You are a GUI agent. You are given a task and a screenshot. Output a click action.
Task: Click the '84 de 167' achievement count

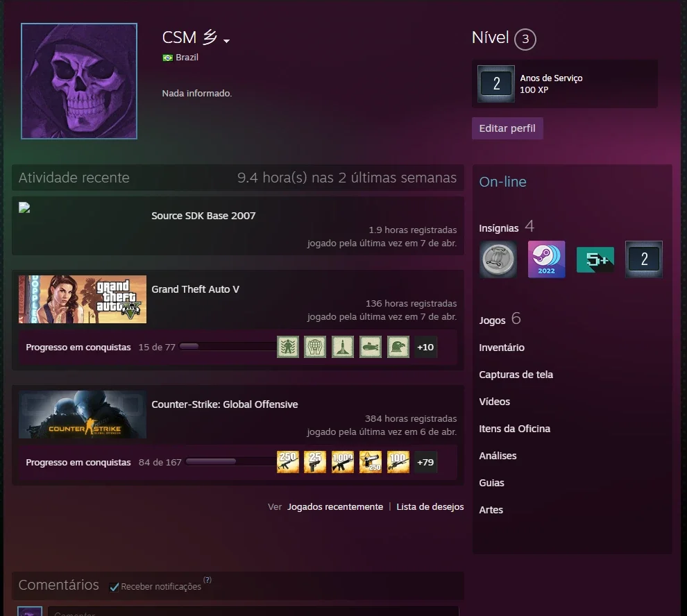coord(160,462)
